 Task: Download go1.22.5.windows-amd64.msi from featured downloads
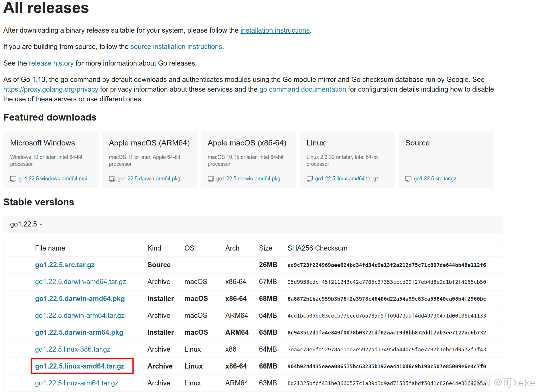point(53,179)
